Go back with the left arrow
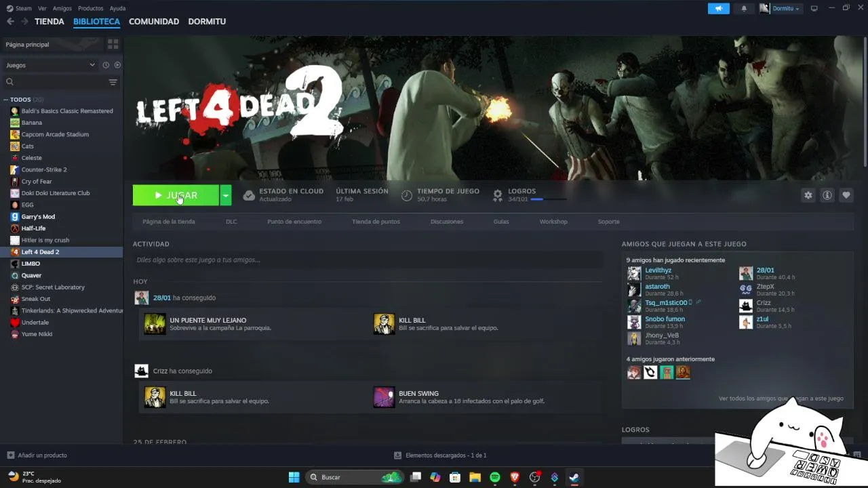The height and width of the screenshot is (488, 868). point(10,22)
